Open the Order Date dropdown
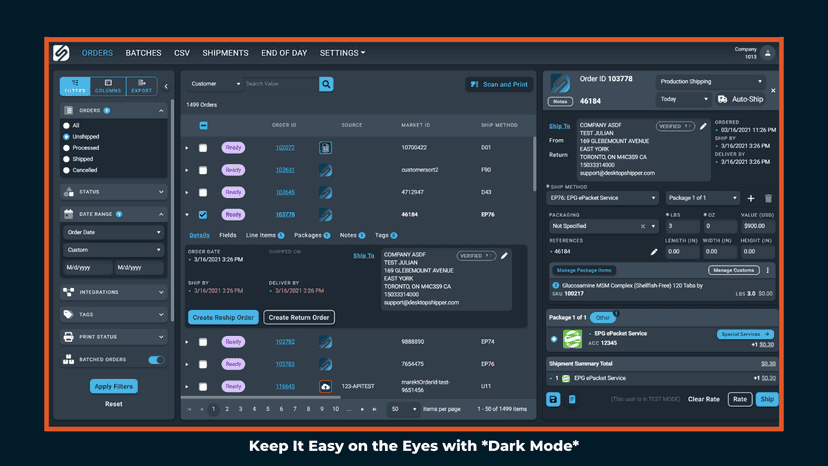Image resolution: width=828 pixels, height=466 pixels. tap(114, 232)
